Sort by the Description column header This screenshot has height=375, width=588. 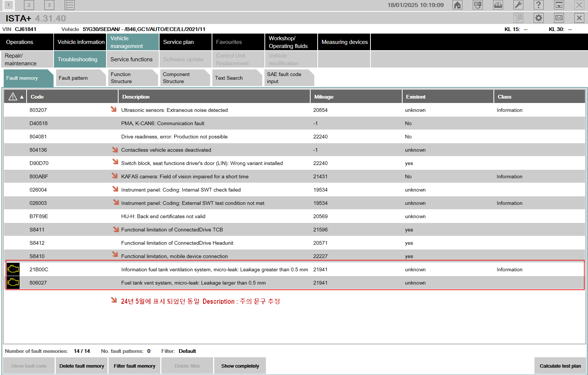(214, 97)
